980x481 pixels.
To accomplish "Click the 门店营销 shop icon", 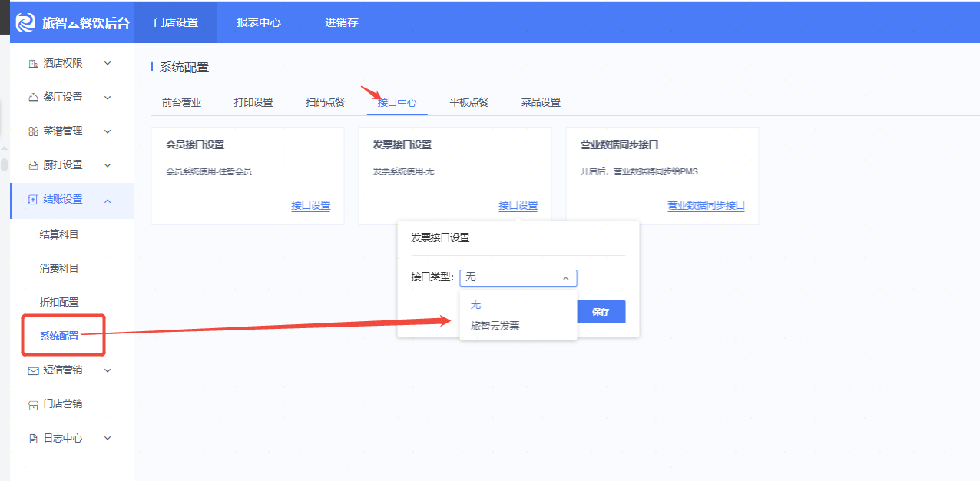I will tap(33, 404).
